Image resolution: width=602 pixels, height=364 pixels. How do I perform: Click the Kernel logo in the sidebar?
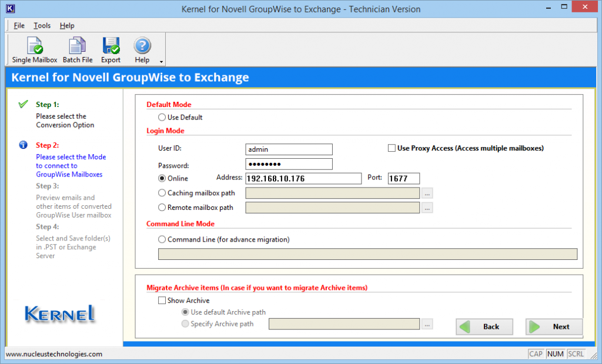59,315
